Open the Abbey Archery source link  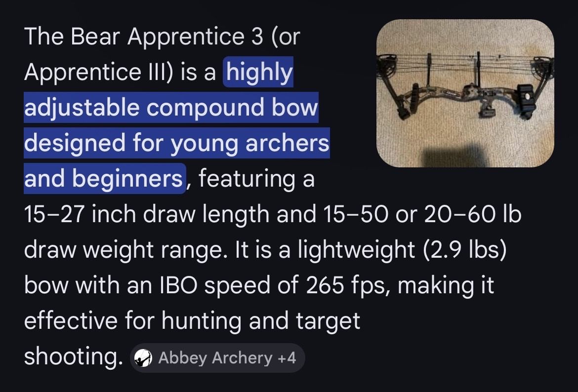coord(215,357)
